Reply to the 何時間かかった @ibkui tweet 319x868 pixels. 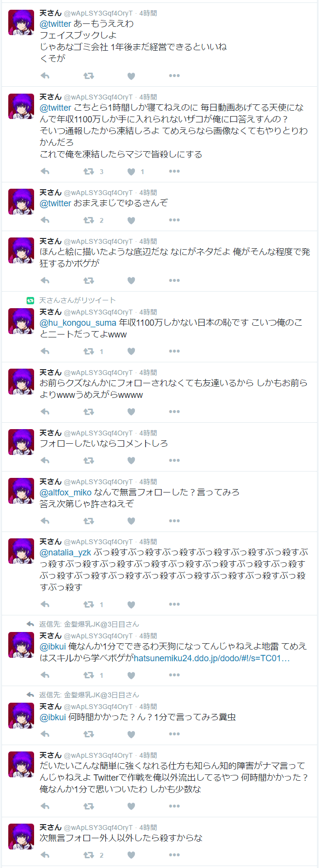(45, 734)
